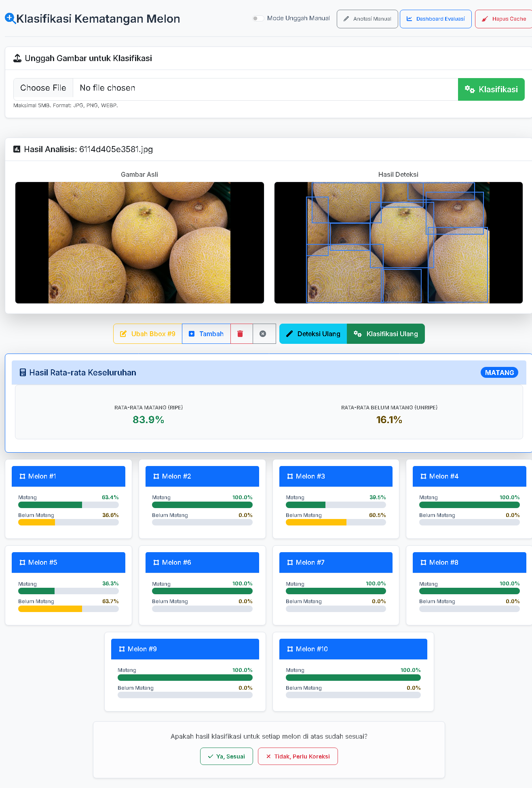The width and height of the screenshot is (532, 788).
Task: Click the chart icon beside Hasil Analisis
Action: tap(17, 149)
